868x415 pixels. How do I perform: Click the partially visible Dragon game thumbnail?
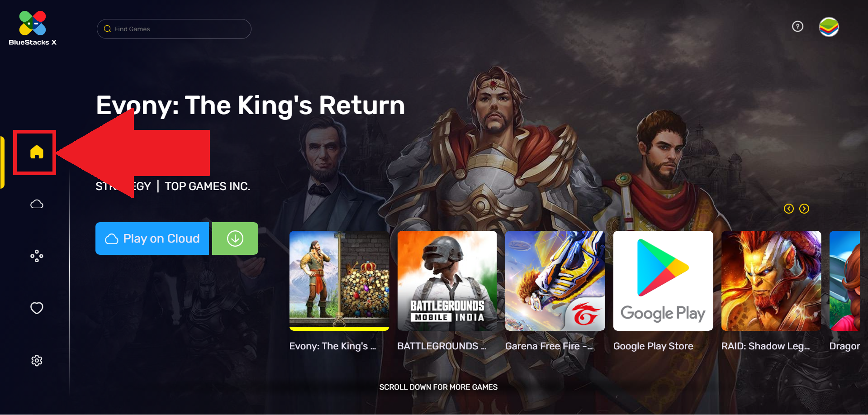point(844,281)
